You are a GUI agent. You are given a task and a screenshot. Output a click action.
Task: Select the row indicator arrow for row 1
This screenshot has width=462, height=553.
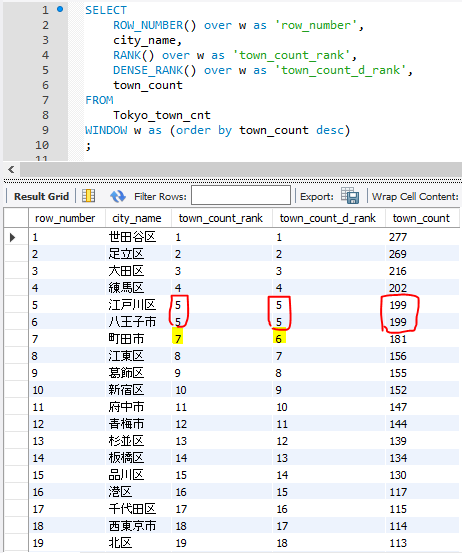pyautogui.click(x=13, y=237)
